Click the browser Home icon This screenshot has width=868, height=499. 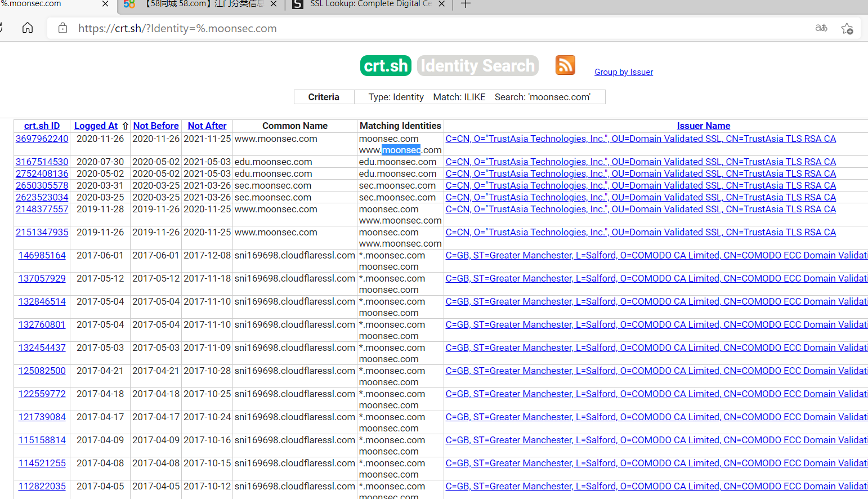28,28
